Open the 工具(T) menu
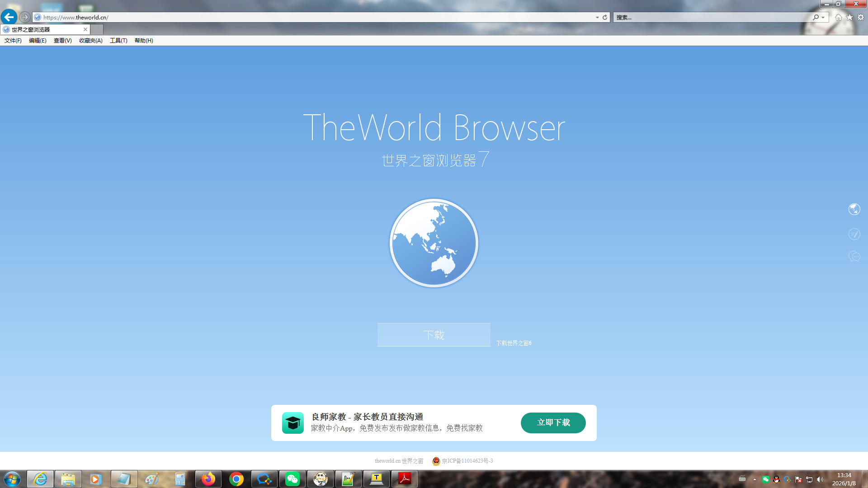Screen dimensions: 868x488 tap(118, 41)
